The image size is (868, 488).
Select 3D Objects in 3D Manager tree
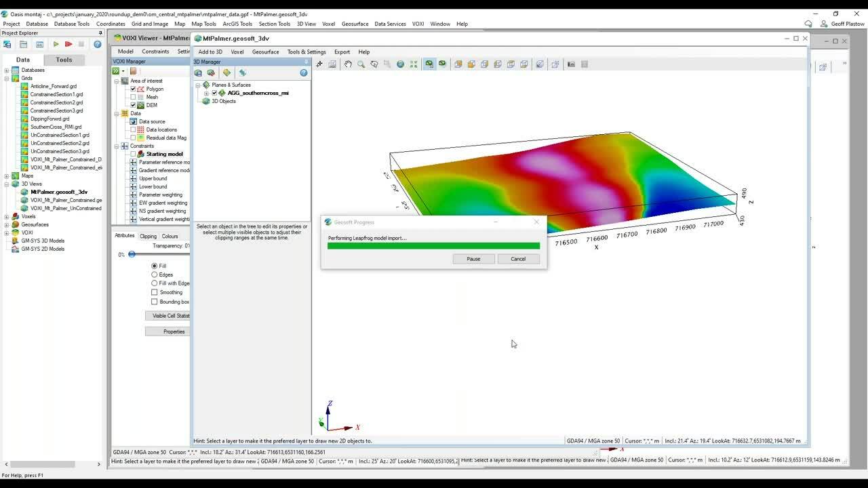(224, 101)
